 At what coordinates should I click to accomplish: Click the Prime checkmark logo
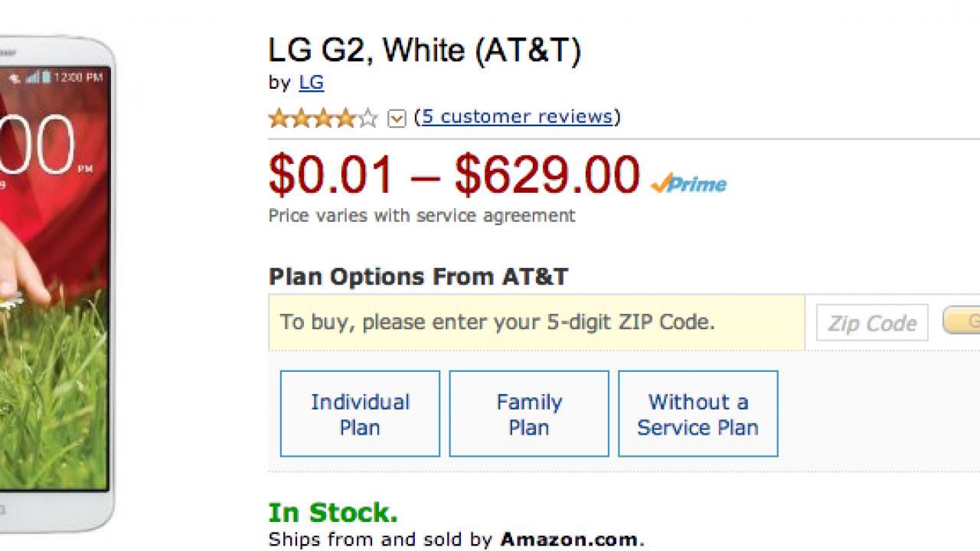tap(688, 184)
